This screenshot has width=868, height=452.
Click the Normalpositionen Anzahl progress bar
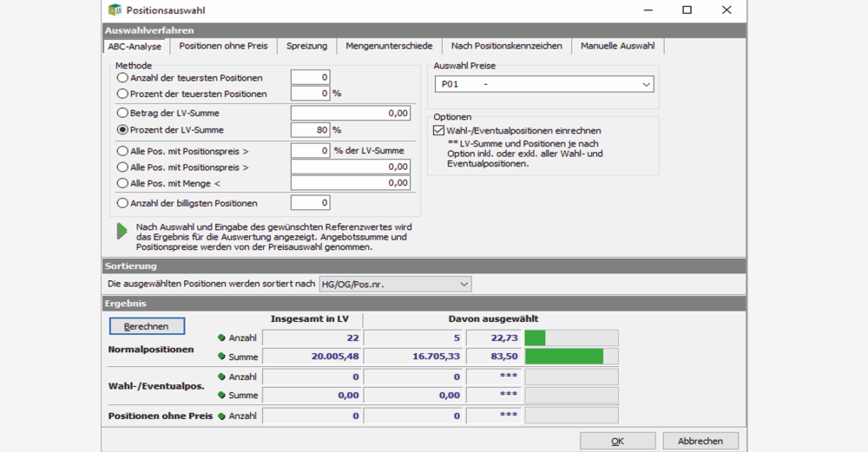click(x=571, y=337)
